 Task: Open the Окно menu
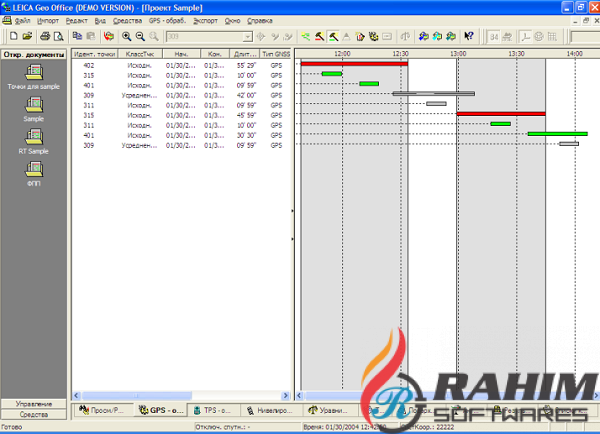[x=232, y=21]
